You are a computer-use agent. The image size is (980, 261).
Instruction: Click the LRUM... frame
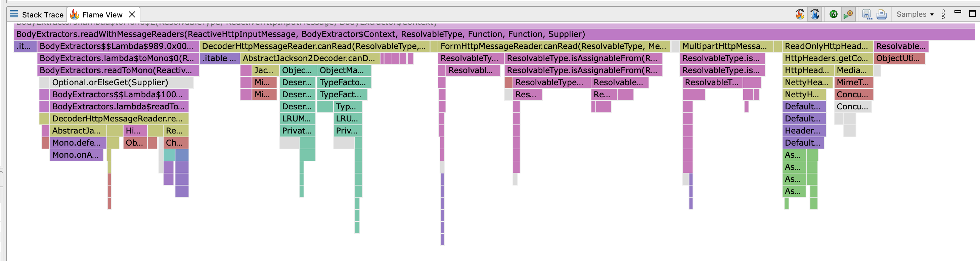[298, 118]
